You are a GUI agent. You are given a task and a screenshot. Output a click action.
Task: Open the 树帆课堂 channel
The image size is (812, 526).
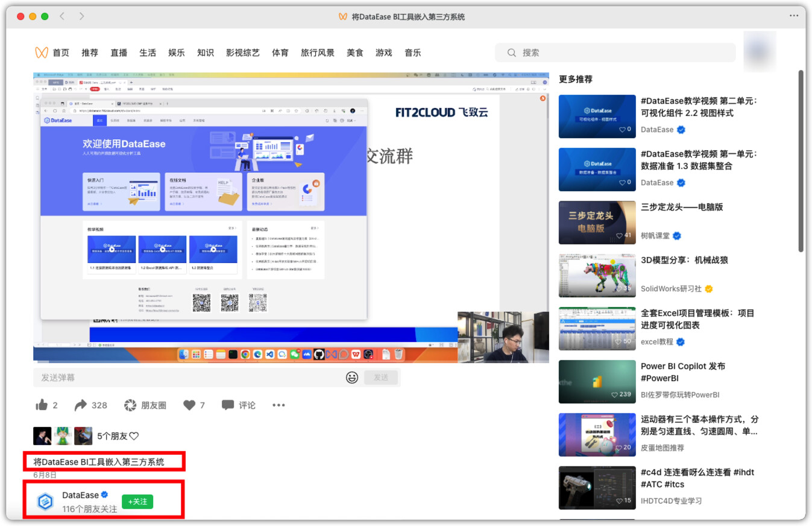tap(655, 236)
